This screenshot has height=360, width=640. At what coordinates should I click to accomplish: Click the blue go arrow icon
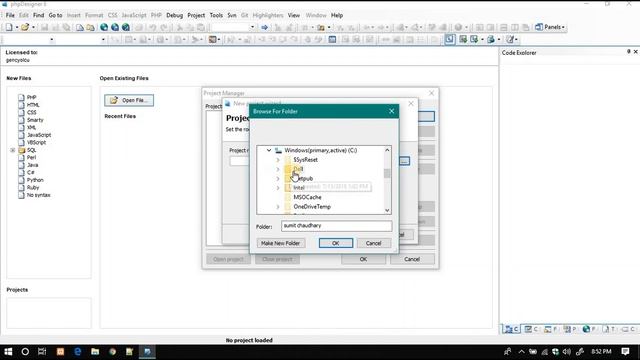click(264, 27)
